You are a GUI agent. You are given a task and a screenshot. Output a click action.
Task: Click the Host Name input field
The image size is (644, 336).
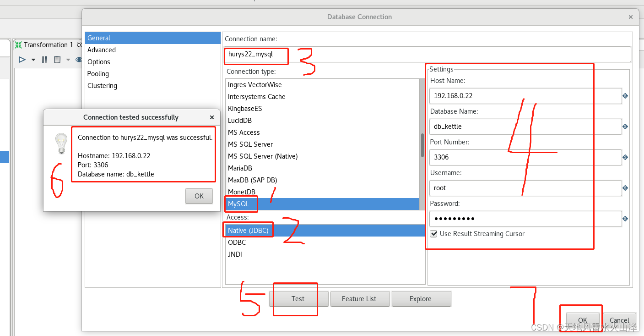pos(525,96)
